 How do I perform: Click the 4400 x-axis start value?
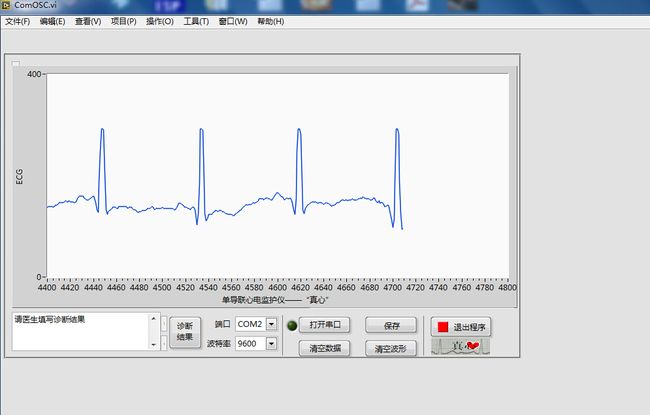[47, 287]
